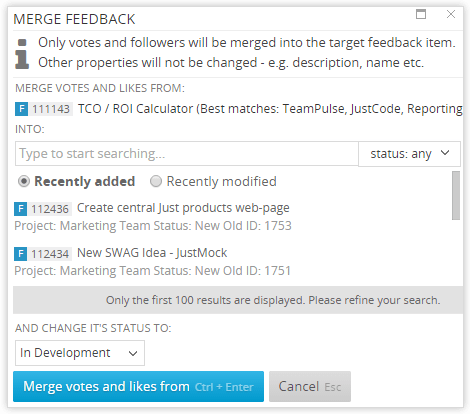The image size is (470, 414).
Task: Click the ID badge 112434
Action: click(x=50, y=254)
